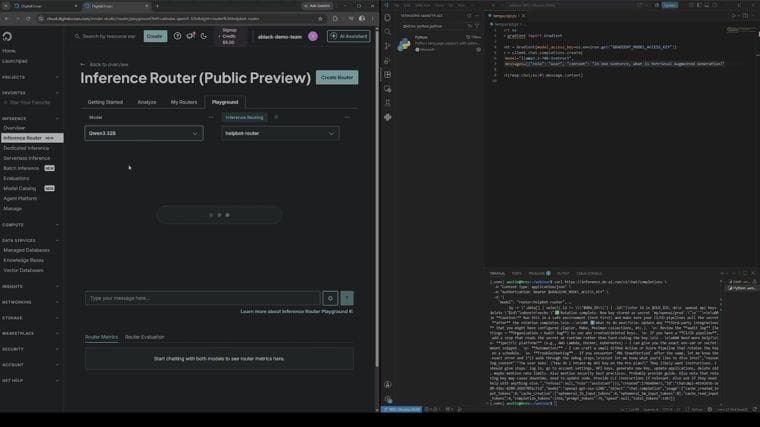This screenshot has height=427, width=760.
Task: Select the Playground tab
Action: [225, 102]
